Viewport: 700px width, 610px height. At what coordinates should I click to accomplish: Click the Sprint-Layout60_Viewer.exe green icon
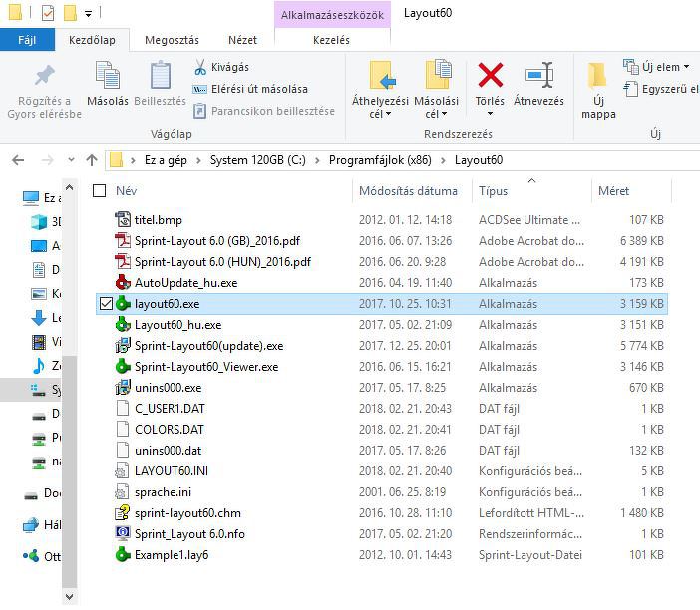click(x=123, y=367)
